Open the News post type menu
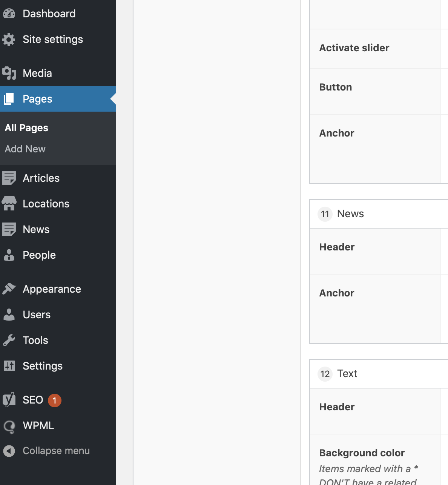 tap(36, 229)
